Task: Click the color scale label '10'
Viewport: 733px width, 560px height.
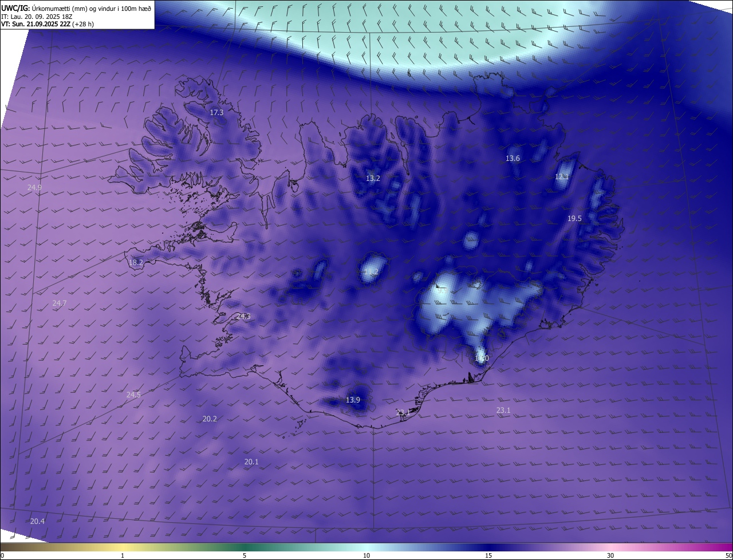Action: [x=366, y=556]
